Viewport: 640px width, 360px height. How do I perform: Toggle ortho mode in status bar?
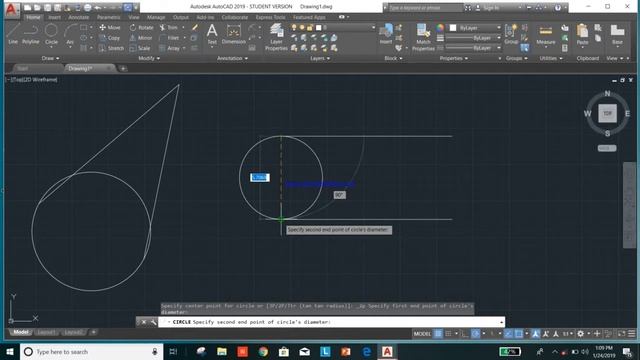coord(464,334)
